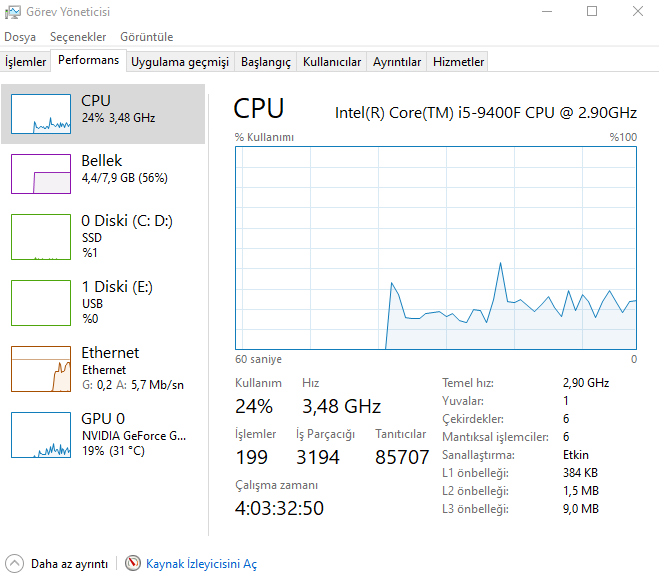Click the 24% Kullanım value
659x581 pixels.
pyautogui.click(x=254, y=407)
